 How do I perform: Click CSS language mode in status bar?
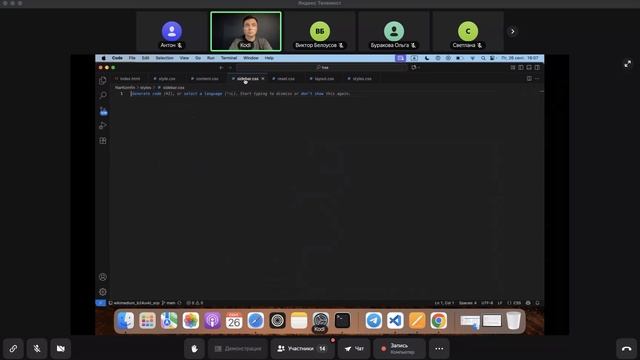pos(515,303)
